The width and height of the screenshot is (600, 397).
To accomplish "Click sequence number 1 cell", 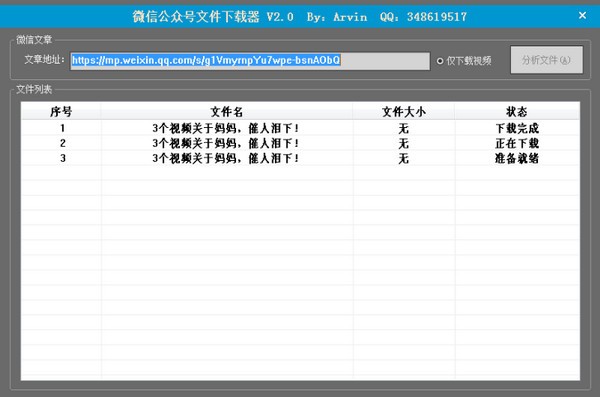I will [x=62, y=128].
